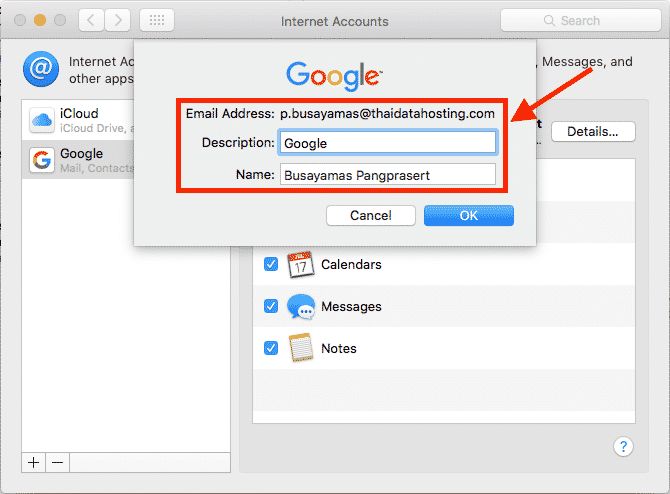Uncheck the Calendars checkbox
This screenshot has height=494, width=670.
pyautogui.click(x=271, y=264)
